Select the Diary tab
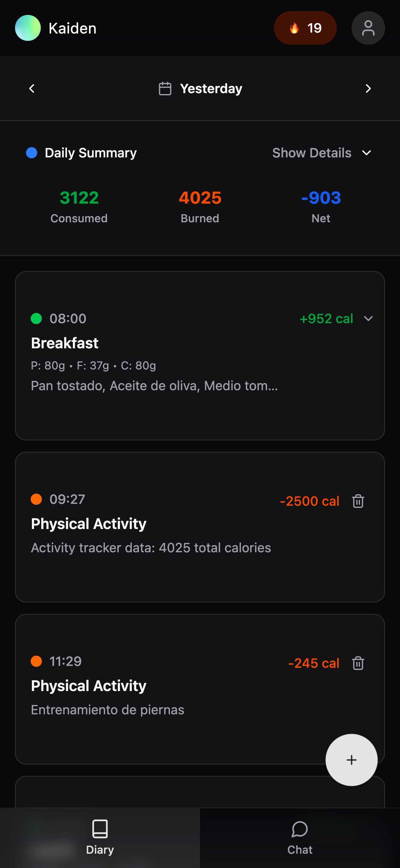This screenshot has width=400, height=868. [100, 838]
